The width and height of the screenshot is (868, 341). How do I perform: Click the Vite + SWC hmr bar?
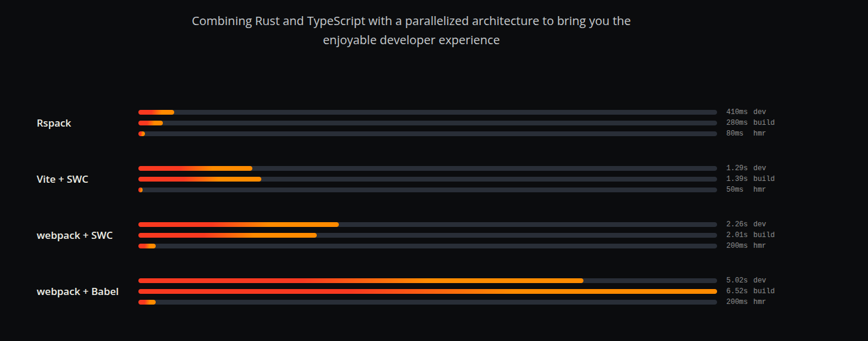pyautogui.click(x=428, y=190)
